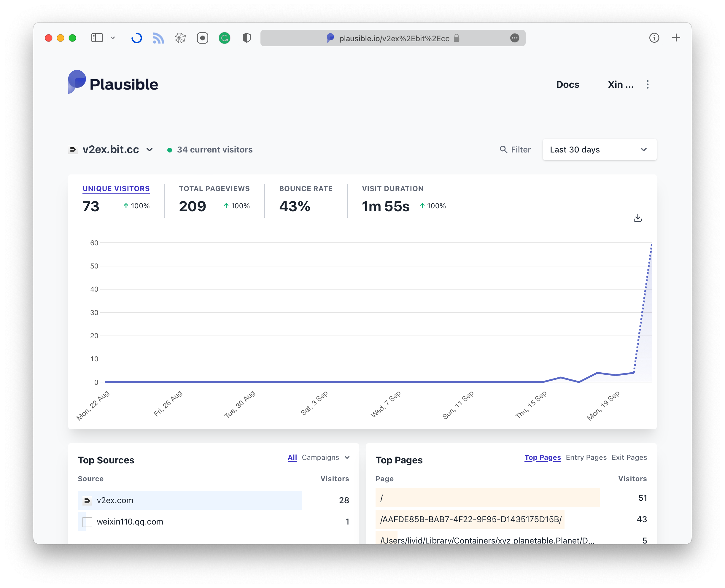Select the Unique Visitors metric
This screenshot has height=588, width=725.
(x=116, y=189)
